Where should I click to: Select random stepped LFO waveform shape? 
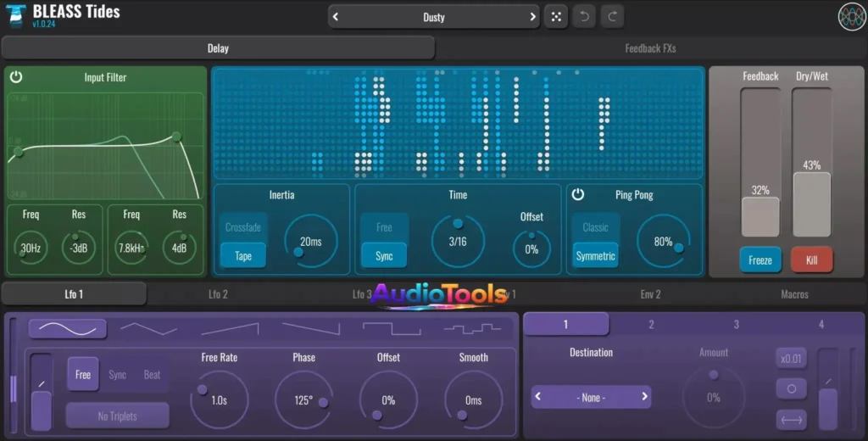[472, 329]
